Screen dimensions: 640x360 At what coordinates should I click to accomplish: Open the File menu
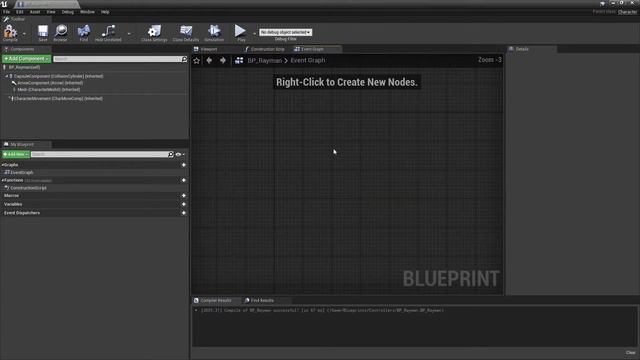(x=6, y=12)
